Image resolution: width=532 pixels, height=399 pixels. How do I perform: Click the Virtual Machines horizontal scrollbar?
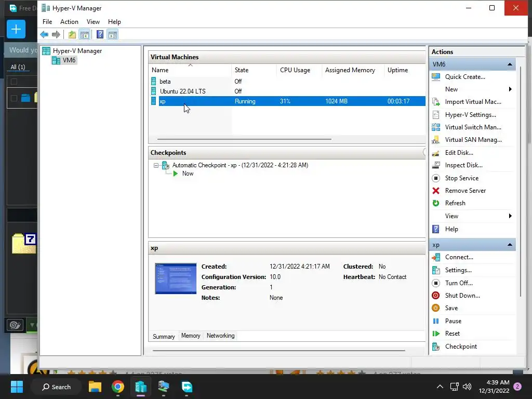[x=244, y=139]
